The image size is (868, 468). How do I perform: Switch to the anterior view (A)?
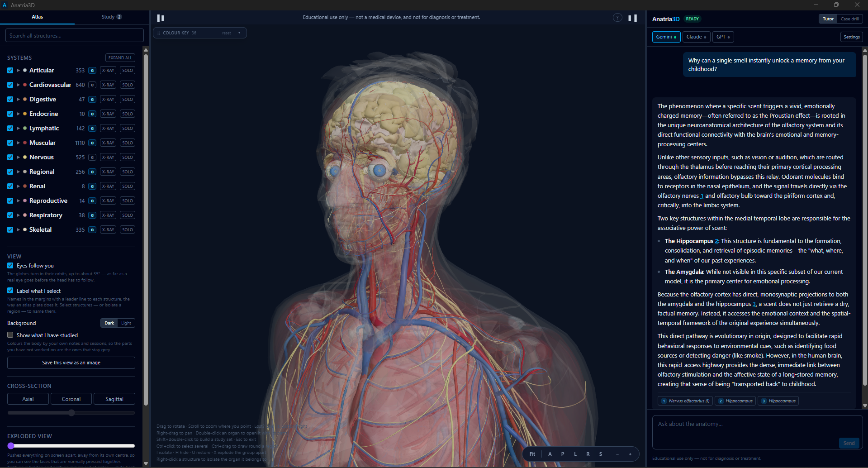(550, 454)
